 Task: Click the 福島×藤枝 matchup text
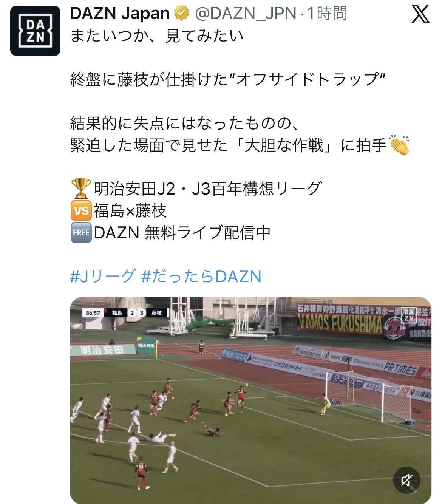[130, 211]
